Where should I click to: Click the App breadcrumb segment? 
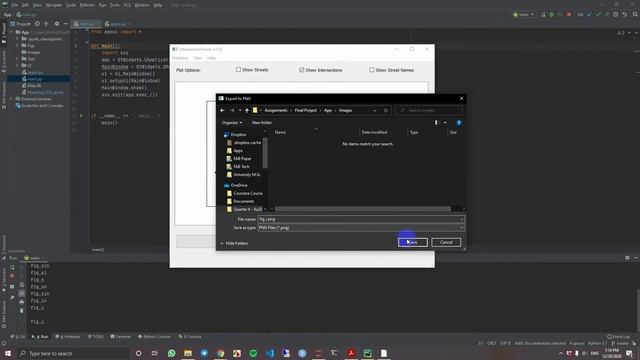click(328, 110)
